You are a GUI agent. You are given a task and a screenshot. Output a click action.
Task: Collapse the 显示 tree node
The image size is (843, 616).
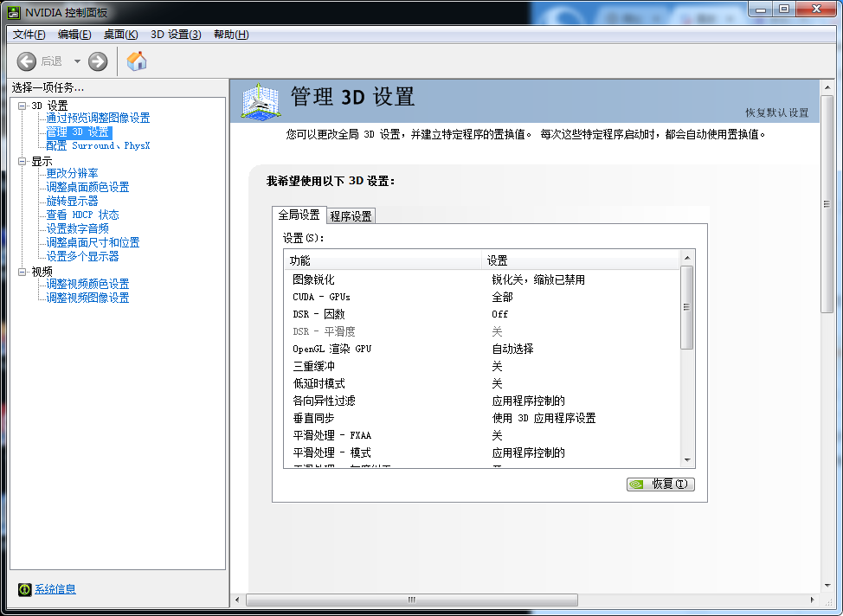[22, 161]
